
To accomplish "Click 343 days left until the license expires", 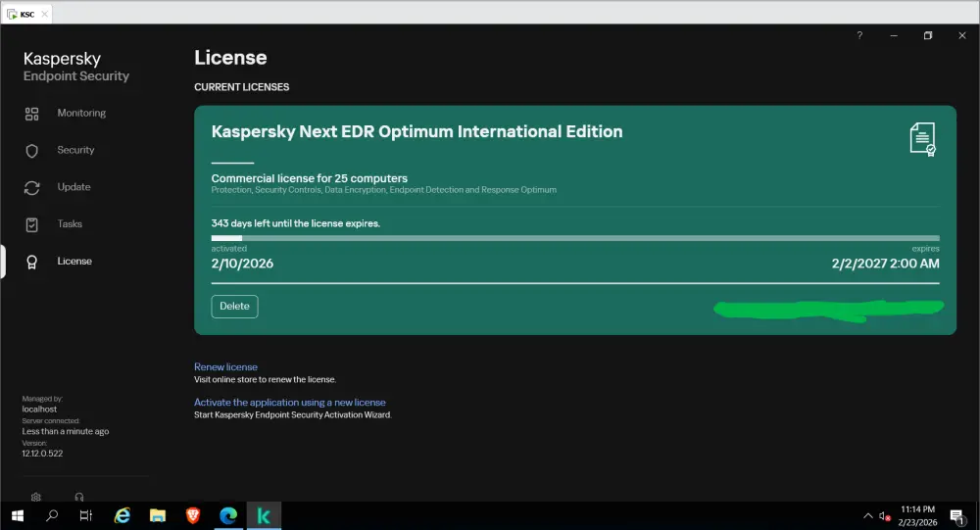I will 296,223.
